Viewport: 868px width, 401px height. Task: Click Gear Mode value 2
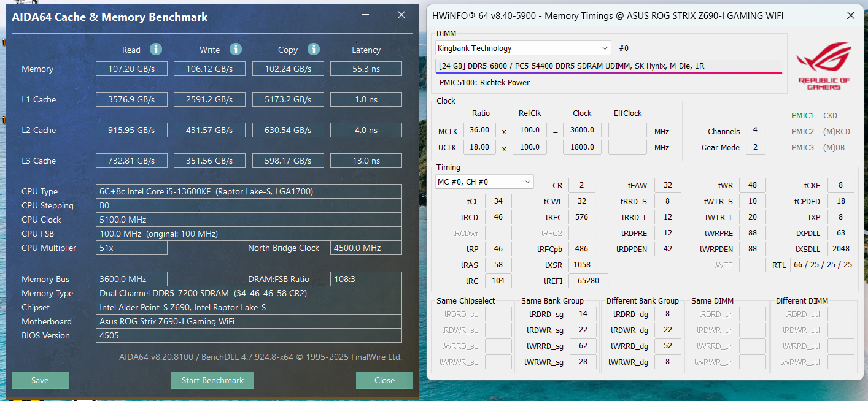[755, 147]
